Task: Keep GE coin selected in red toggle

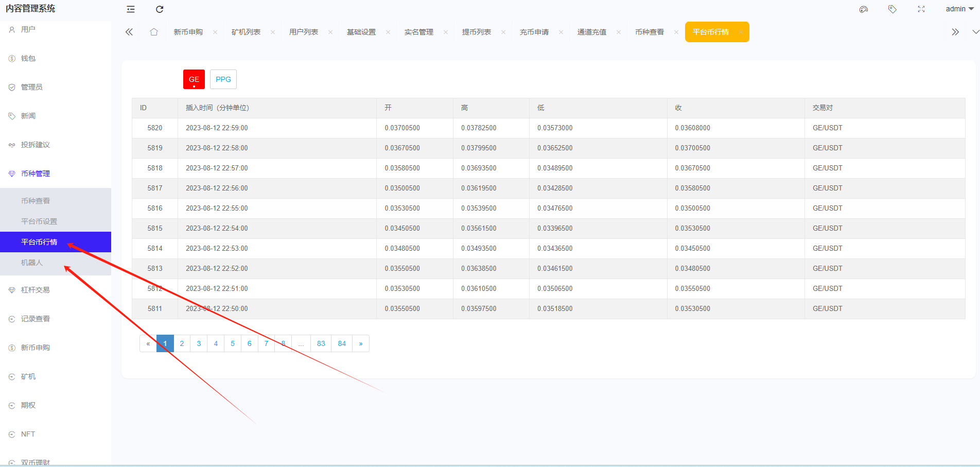Action: click(x=194, y=79)
